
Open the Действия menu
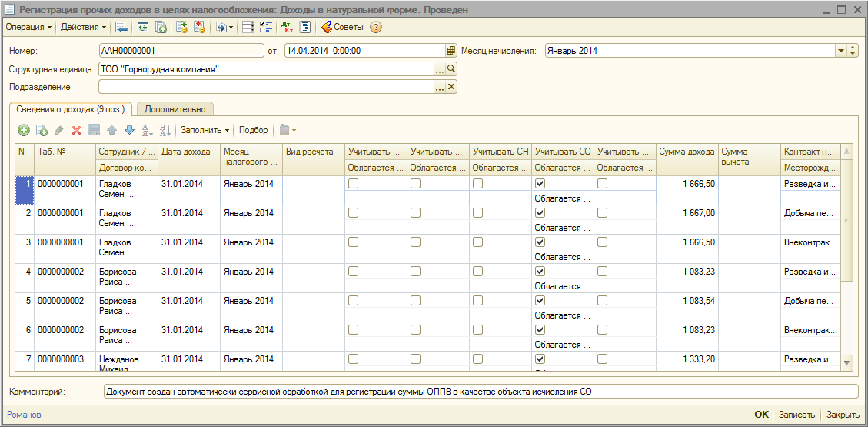point(84,27)
